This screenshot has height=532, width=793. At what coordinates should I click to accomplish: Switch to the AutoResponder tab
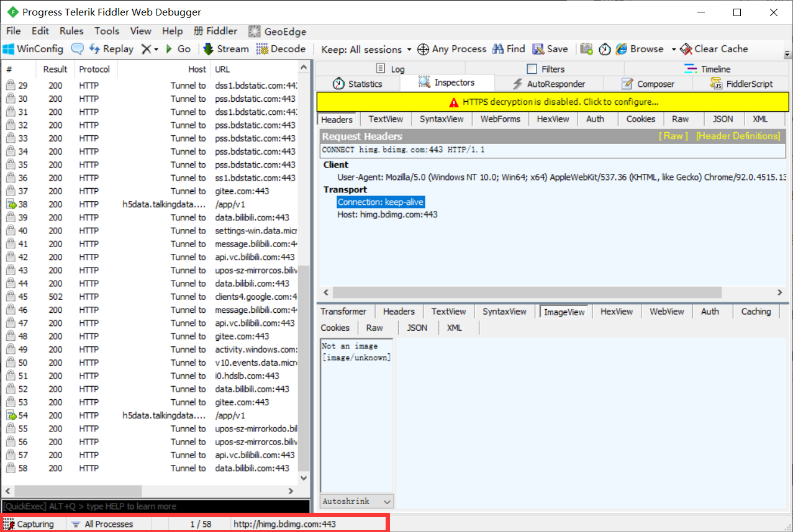pos(549,84)
